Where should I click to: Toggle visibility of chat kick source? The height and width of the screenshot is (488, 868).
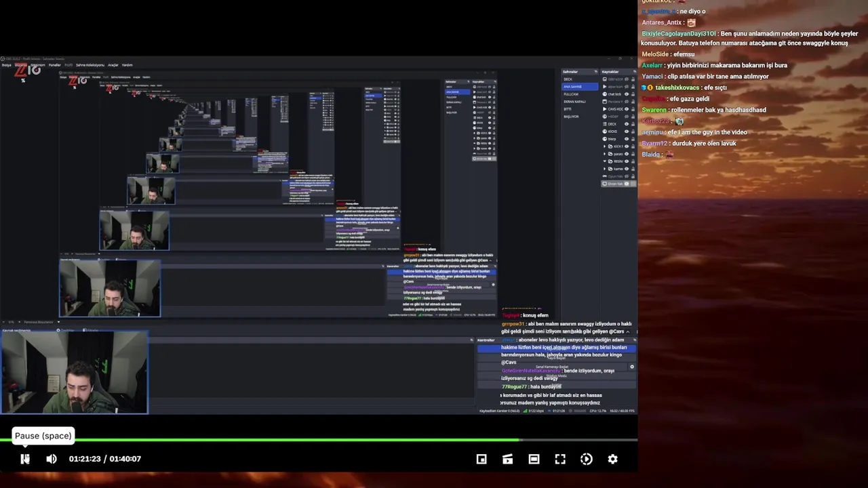pos(627,94)
